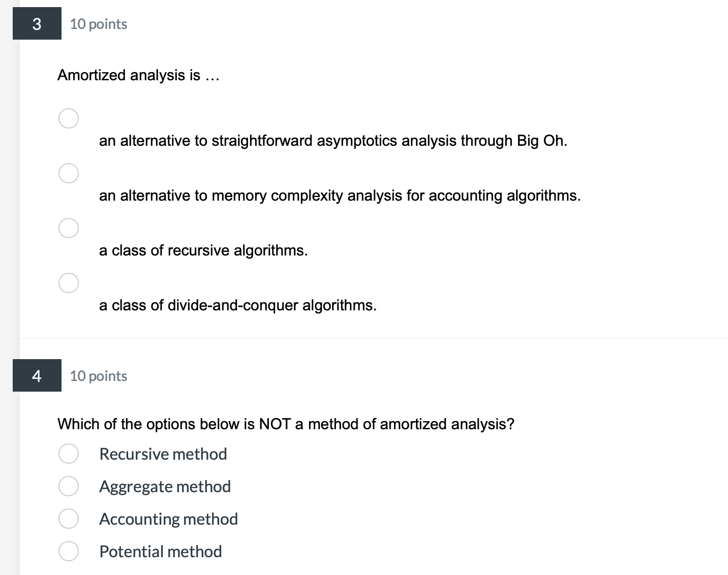Click the "10 points" label of question 3
Viewport: 728px width, 575px height.
[x=98, y=23]
